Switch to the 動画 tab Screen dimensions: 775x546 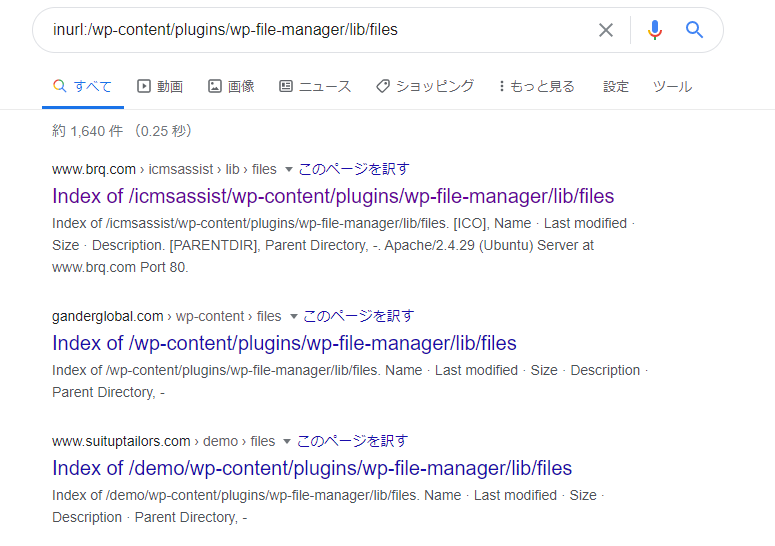coord(160,86)
